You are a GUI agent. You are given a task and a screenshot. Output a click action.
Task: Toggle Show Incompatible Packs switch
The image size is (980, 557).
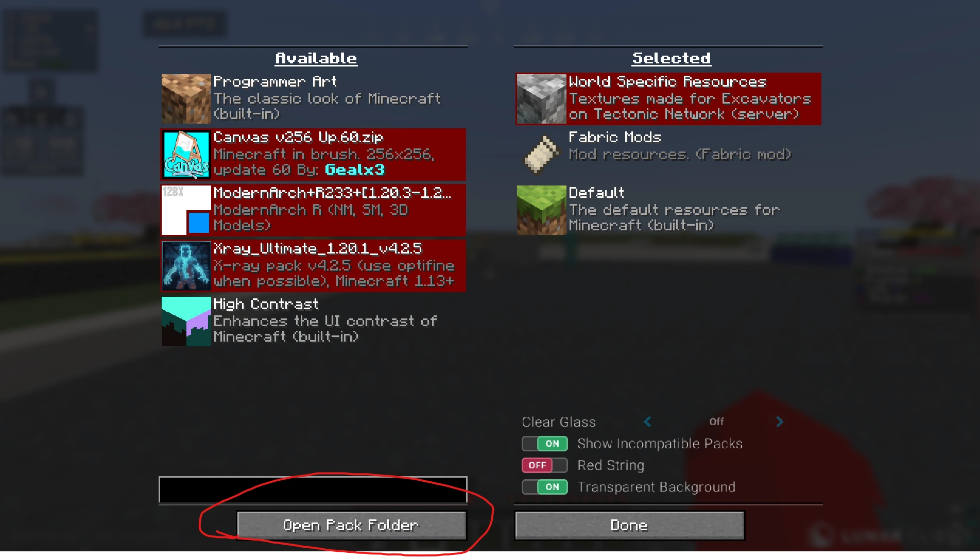click(x=545, y=444)
